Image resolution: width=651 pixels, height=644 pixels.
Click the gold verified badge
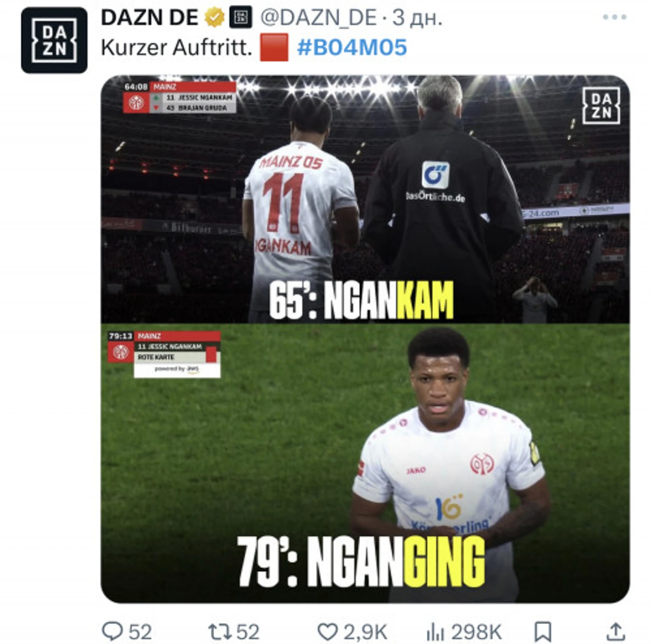coord(214,18)
